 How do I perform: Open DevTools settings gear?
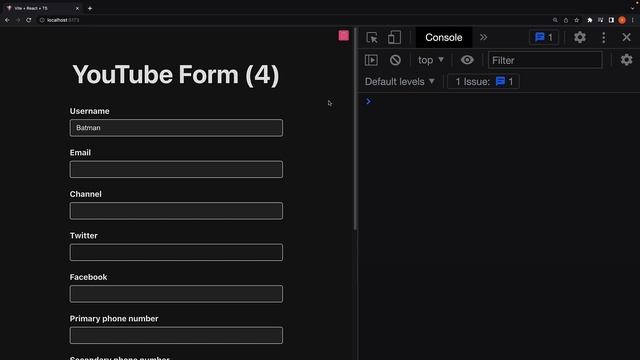580,38
